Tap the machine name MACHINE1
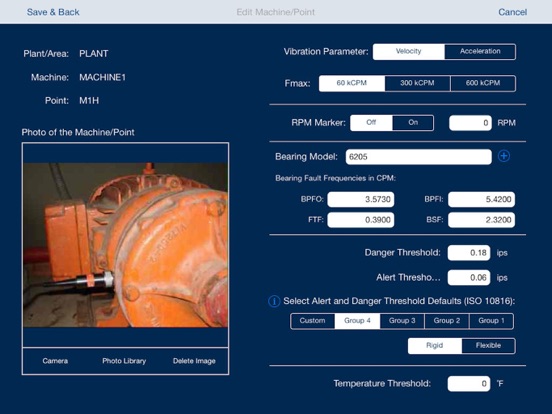This screenshot has width=552, height=414. pos(102,77)
